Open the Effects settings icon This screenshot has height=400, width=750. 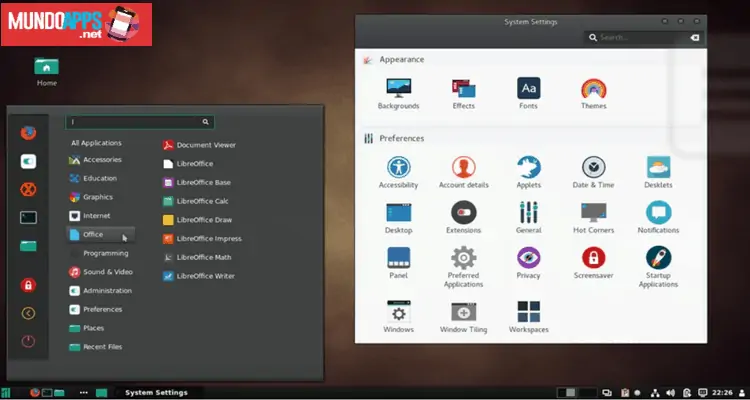(463, 94)
